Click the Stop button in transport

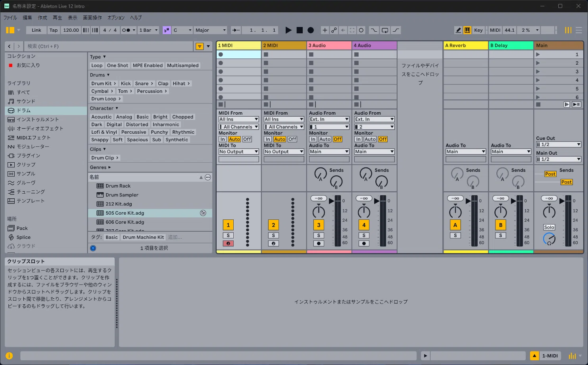[x=300, y=30]
